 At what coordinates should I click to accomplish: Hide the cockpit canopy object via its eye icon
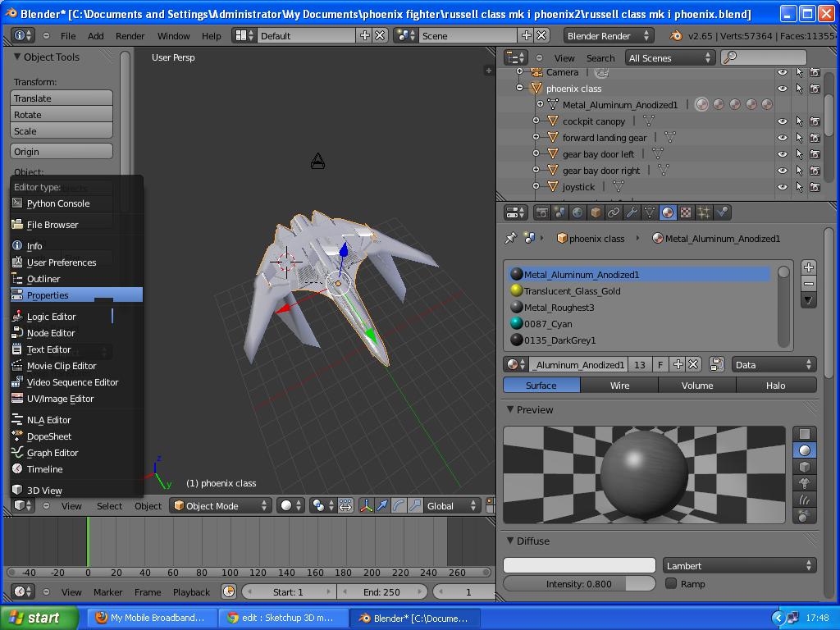click(782, 121)
